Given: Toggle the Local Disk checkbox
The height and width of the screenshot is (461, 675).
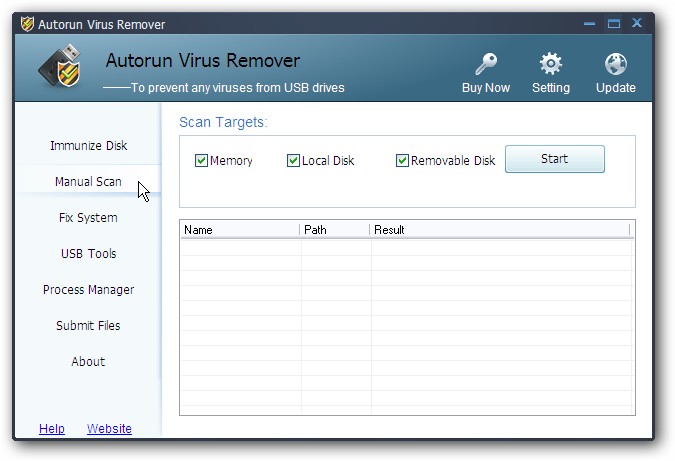Looking at the screenshot, I should point(293,160).
